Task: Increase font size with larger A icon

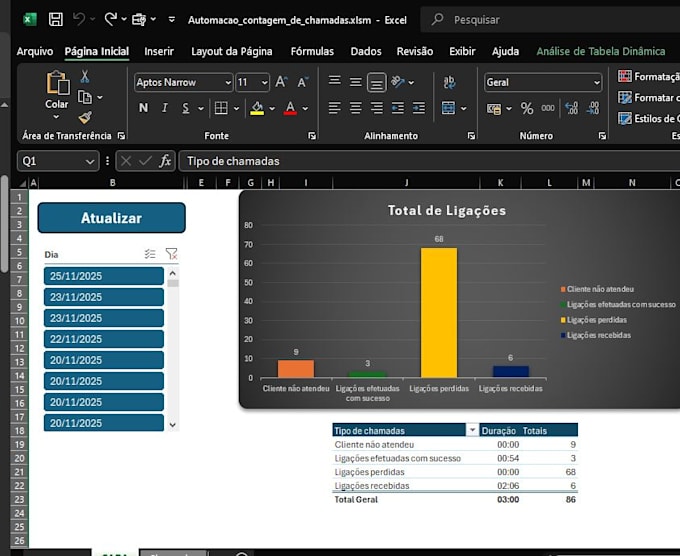Action: 281,82
